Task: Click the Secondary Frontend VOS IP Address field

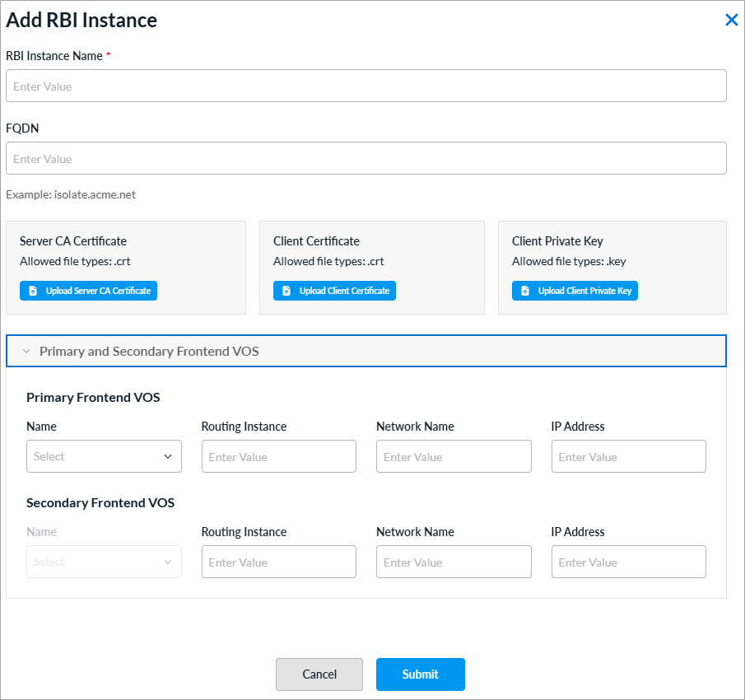Action: click(x=628, y=562)
